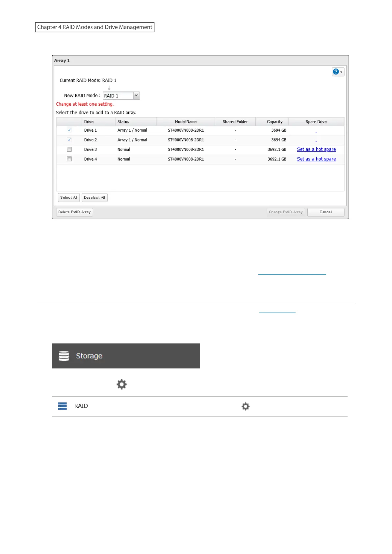Click the Change RAID Array button
This screenshot has height=554, width=392.
tap(286, 212)
